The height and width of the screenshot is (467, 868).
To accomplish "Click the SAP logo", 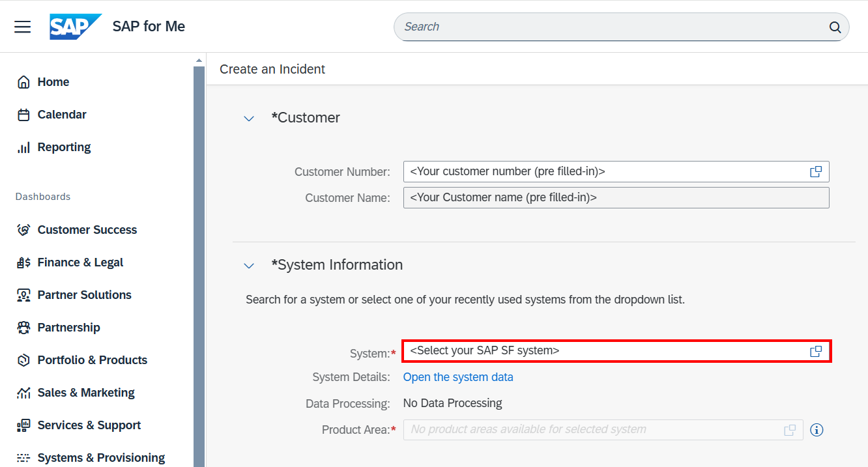I will (x=76, y=27).
